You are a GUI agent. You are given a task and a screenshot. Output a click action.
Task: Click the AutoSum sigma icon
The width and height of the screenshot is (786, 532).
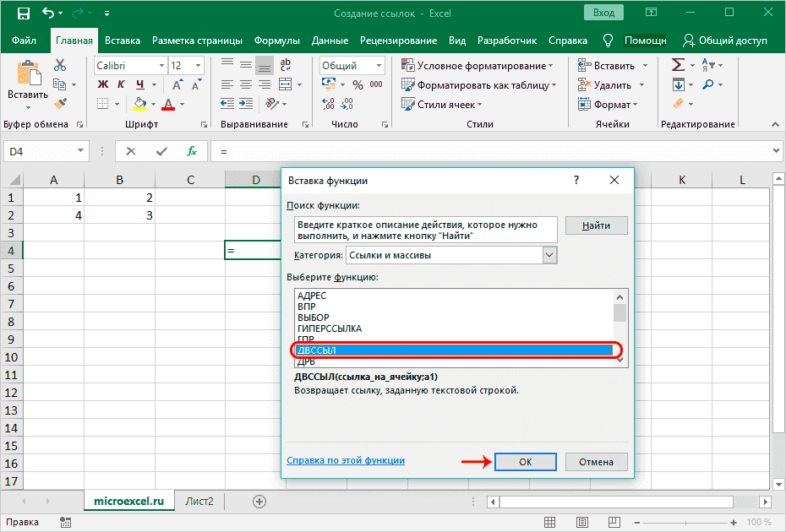tap(678, 65)
